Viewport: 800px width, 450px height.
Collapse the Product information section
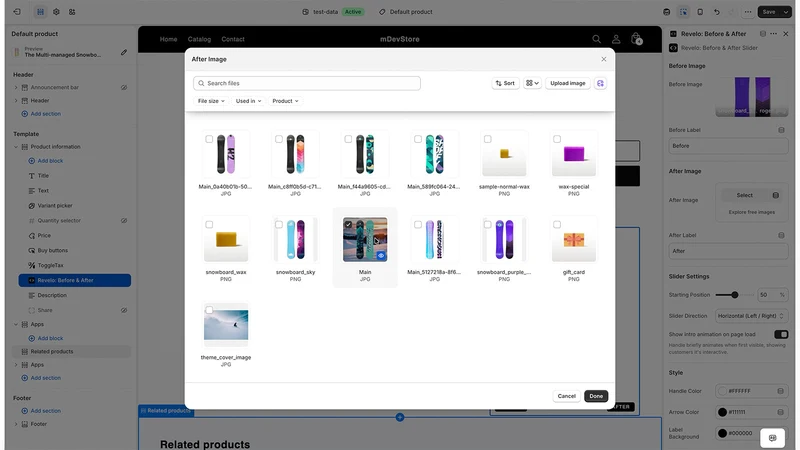(16, 147)
